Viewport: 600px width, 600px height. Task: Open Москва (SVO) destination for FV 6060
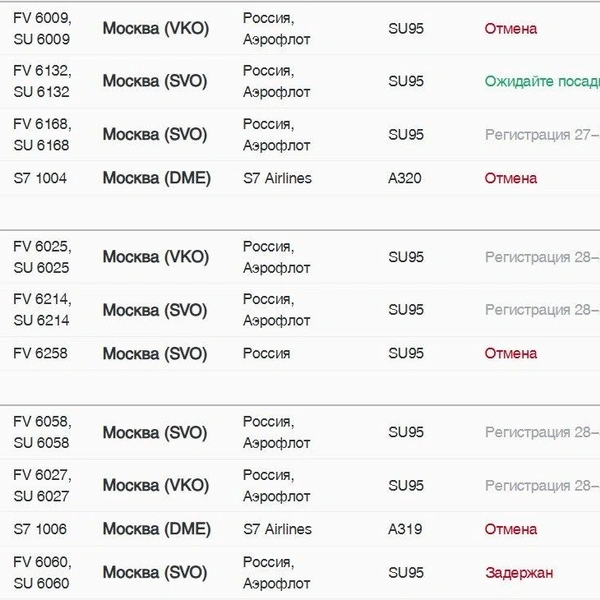click(x=155, y=573)
